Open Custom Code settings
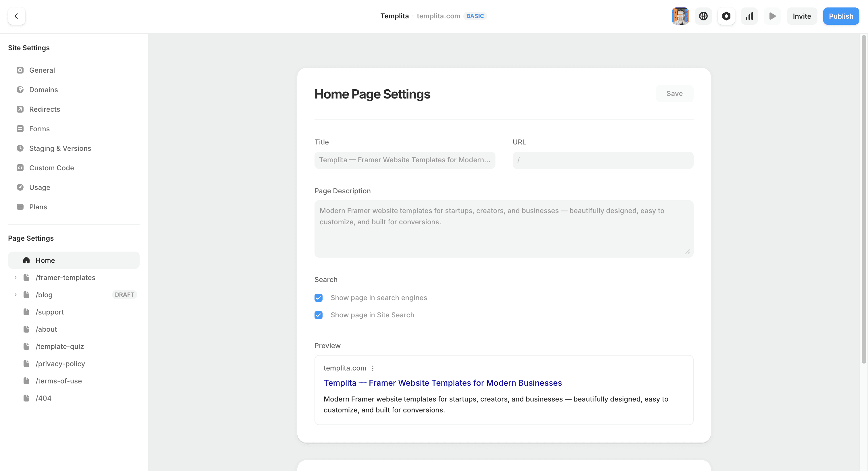The width and height of the screenshot is (868, 471). (74, 168)
